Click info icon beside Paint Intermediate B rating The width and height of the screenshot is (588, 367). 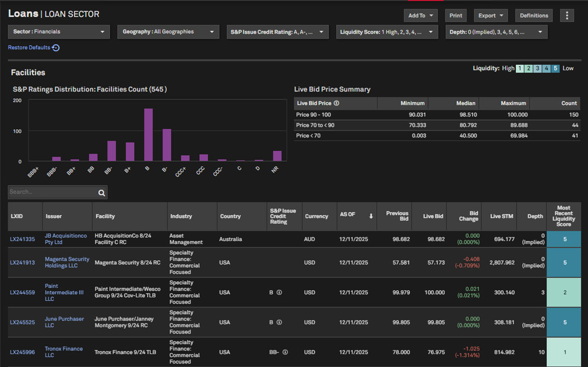pos(279,293)
